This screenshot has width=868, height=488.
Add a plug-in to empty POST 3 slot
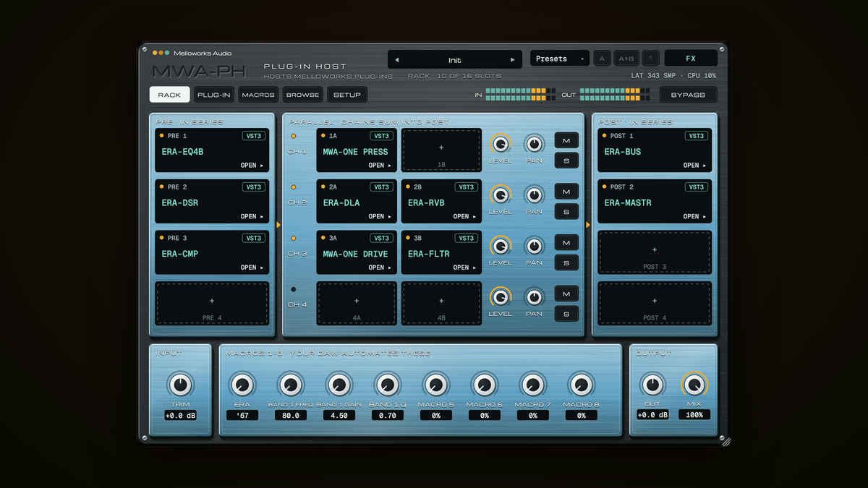[x=655, y=252]
